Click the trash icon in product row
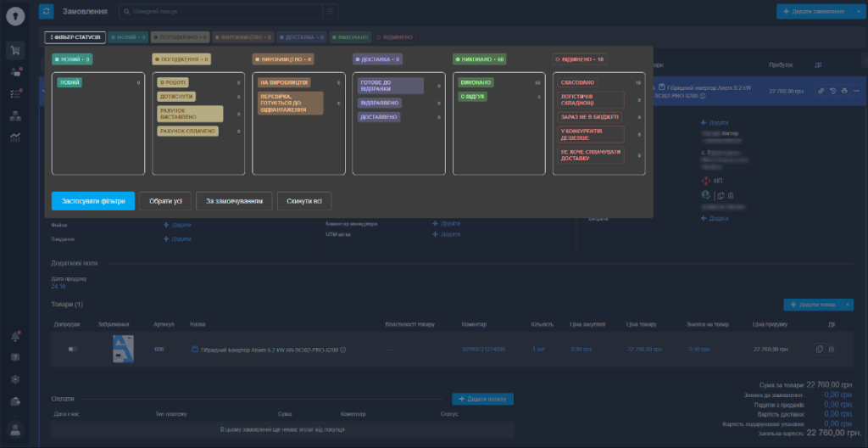The width and height of the screenshot is (868, 448). pyautogui.click(x=831, y=349)
